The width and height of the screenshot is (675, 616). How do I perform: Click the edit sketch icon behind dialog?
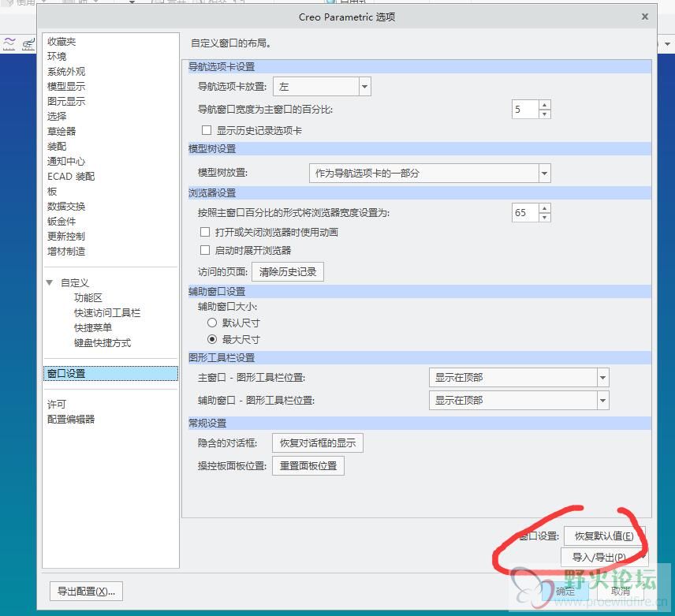point(28,43)
